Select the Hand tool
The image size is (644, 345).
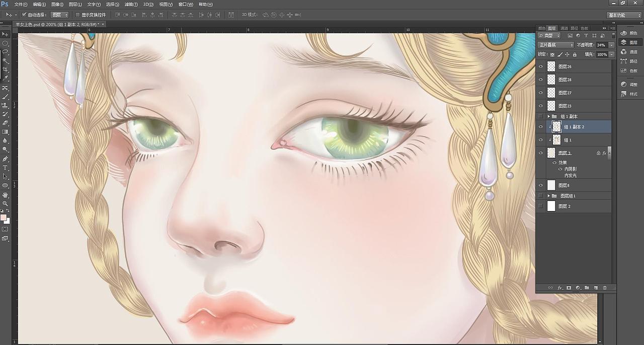click(x=5, y=194)
